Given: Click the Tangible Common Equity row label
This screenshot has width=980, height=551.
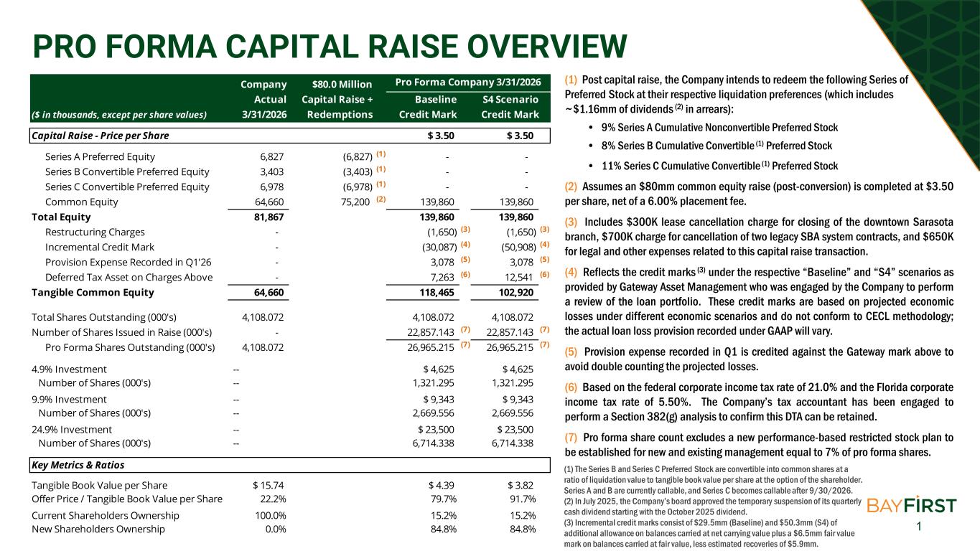Looking at the screenshot, I should pyautogui.click(x=93, y=292).
